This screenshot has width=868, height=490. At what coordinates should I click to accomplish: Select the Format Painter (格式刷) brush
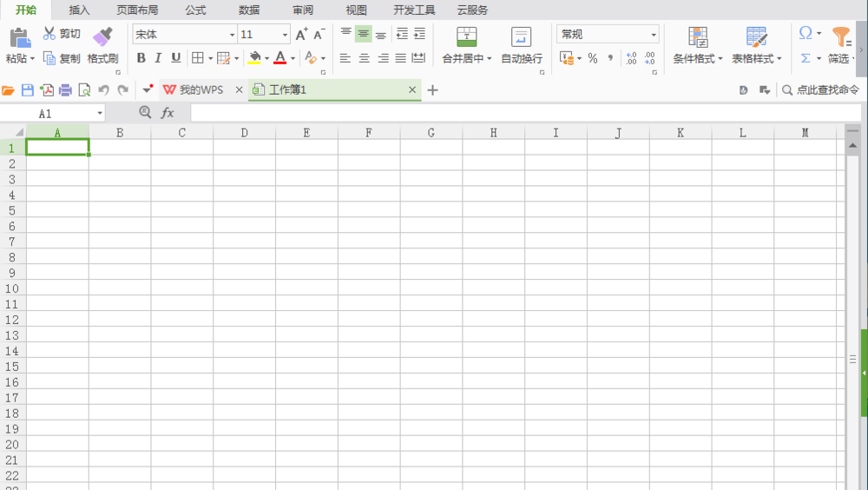tap(102, 37)
